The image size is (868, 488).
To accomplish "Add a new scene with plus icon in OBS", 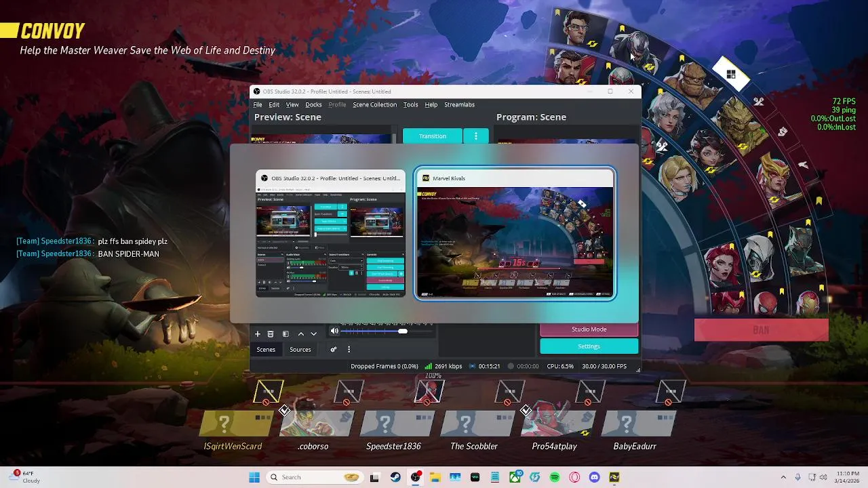I will pyautogui.click(x=258, y=333).
